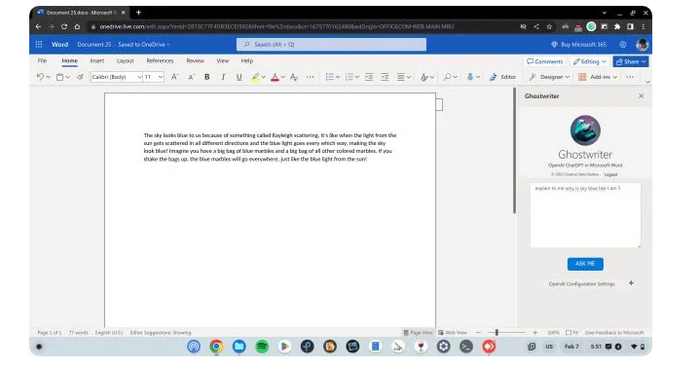The height and width of the screenshot is (367, 700).
Task: Open the Word app launcher grid
Action: [39, 45]
